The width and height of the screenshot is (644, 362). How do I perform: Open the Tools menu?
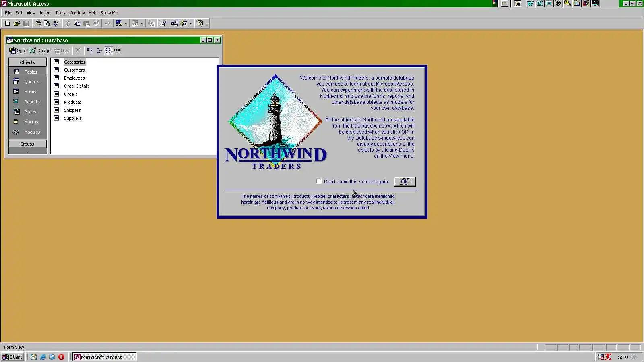(x=60, y=13)
